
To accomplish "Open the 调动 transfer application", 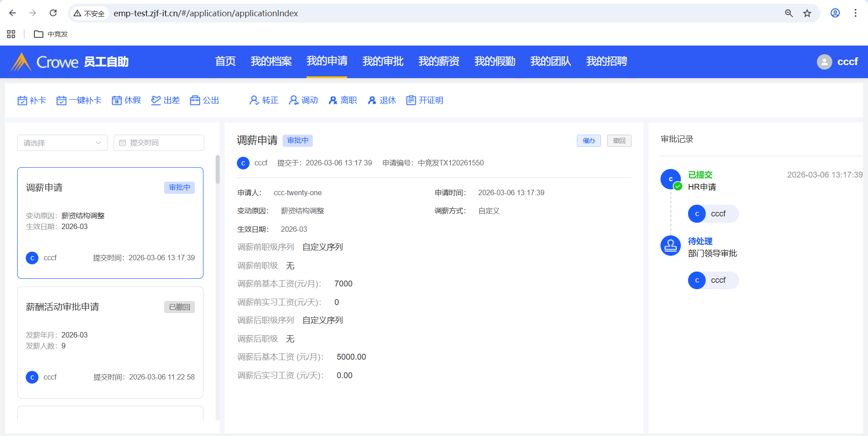I will click(x=303, y=100).
